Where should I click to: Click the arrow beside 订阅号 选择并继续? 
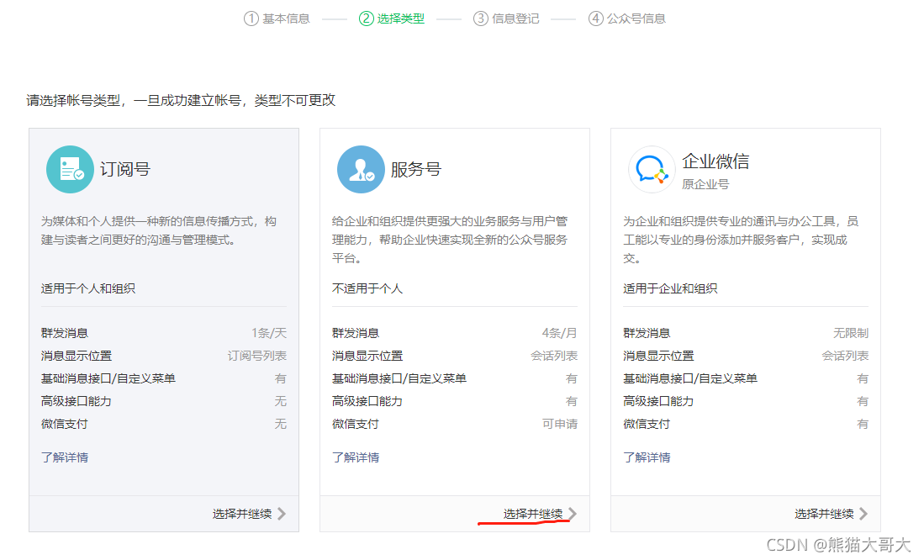point(282,514)
